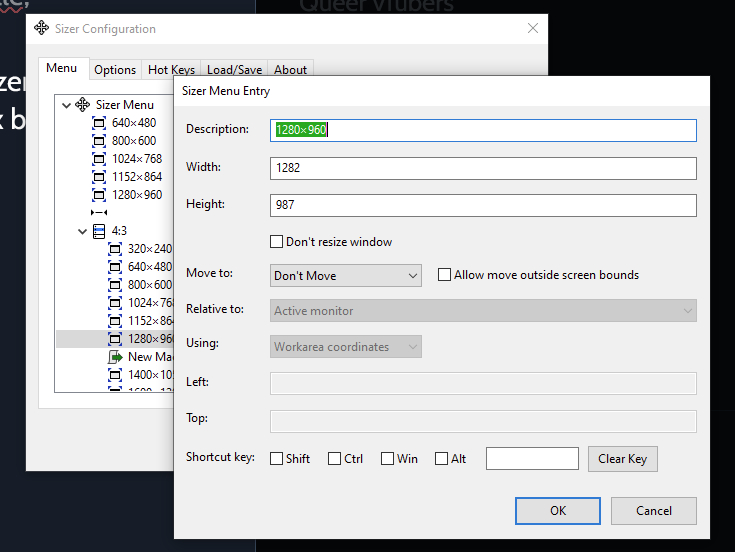This screenshot has height=552, width=735.
Task: Click the Sizer Configuration title bar icon
Action: pyautogui.click(x=41, y=30)
